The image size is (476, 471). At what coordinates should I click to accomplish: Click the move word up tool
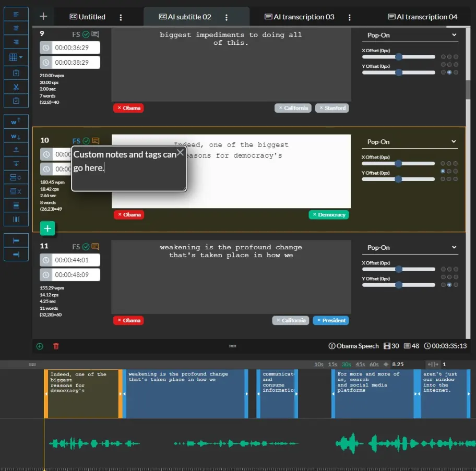[x=16, y=122]
